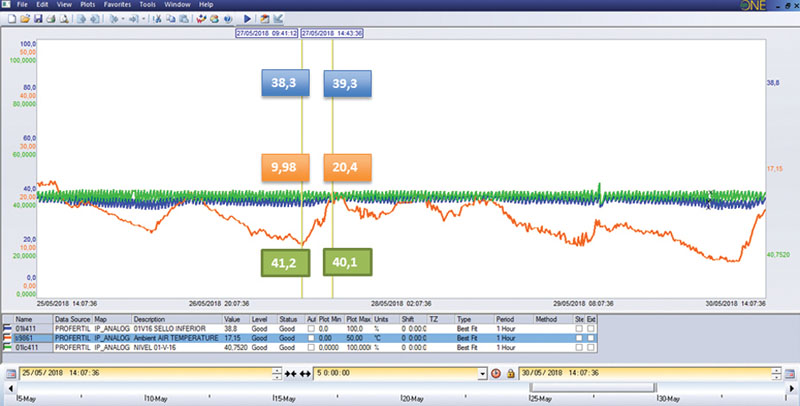Click the Name column header
This screenshot has width=800, height=406.
(x=34, y=319)
